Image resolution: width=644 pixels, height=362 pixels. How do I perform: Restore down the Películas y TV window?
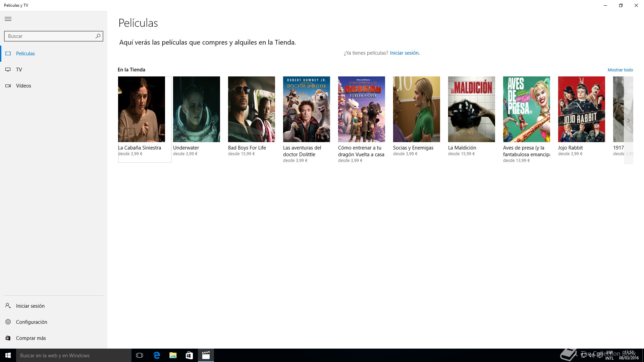click(x=621, y=5)
